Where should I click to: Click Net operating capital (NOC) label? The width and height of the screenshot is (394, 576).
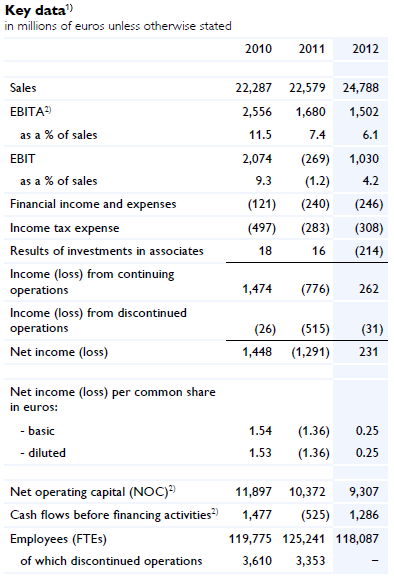(93, 492)
